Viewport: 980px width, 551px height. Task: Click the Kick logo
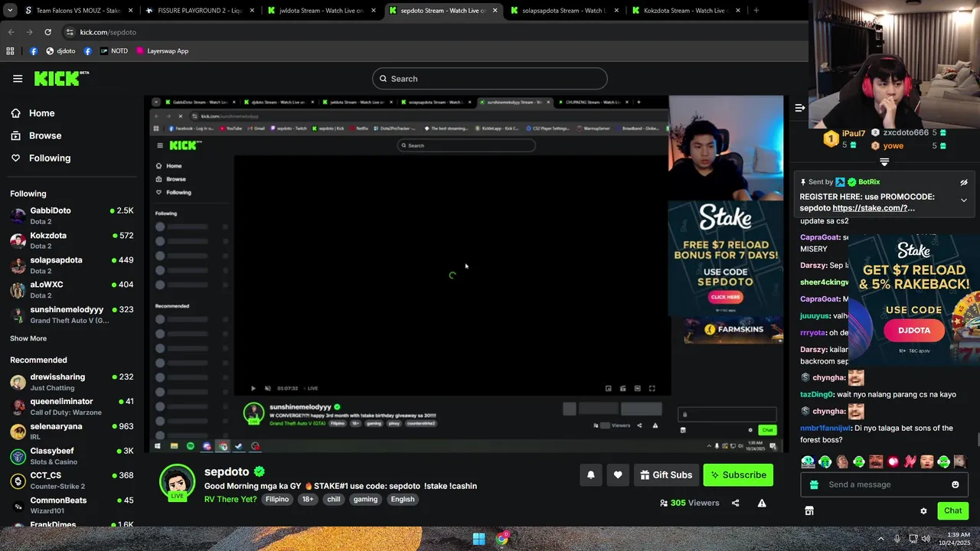coord(61,78)
